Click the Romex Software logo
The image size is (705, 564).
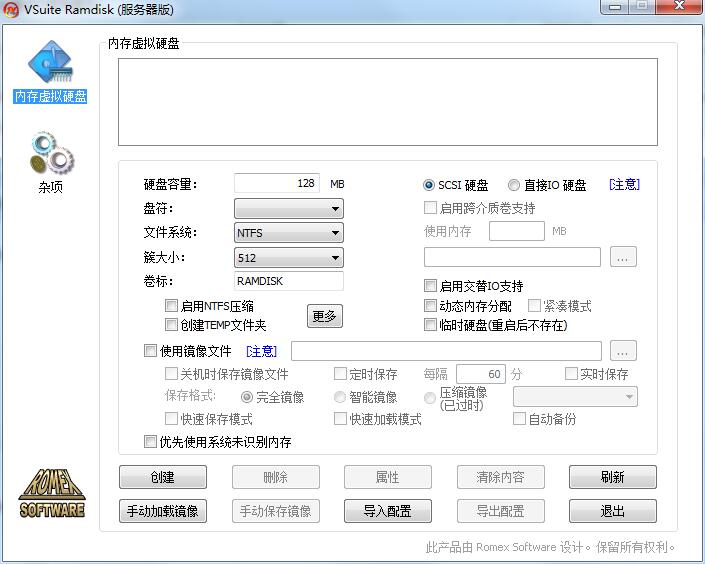[52, 492]
